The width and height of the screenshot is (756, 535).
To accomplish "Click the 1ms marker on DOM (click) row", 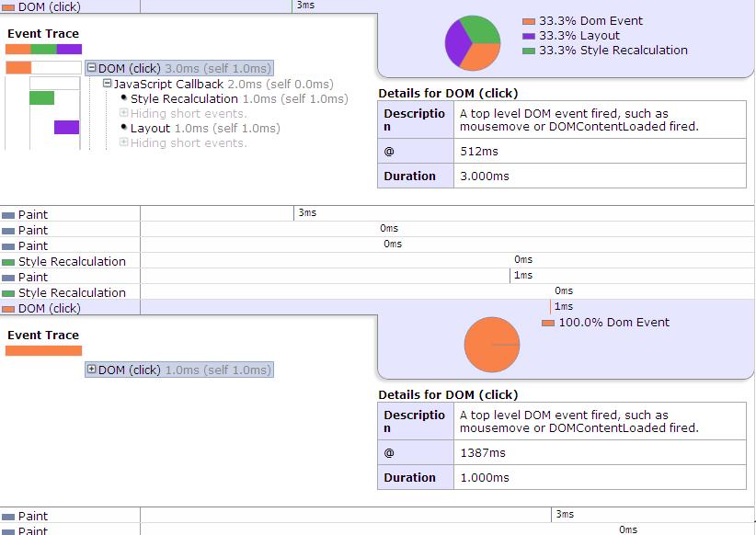I will [x=563, y=307].
